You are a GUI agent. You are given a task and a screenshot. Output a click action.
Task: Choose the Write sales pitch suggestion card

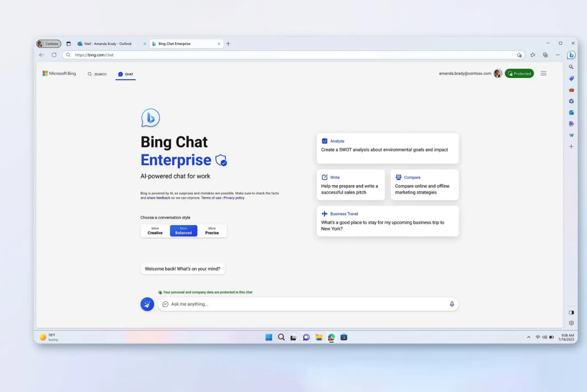click(x=350, y=184)
